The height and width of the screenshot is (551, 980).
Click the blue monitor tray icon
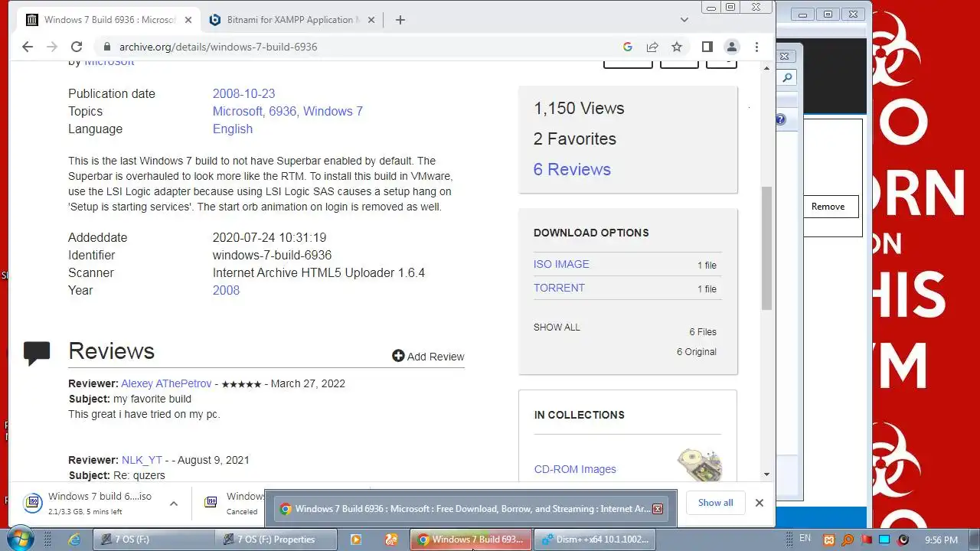(x=884, y=540)
